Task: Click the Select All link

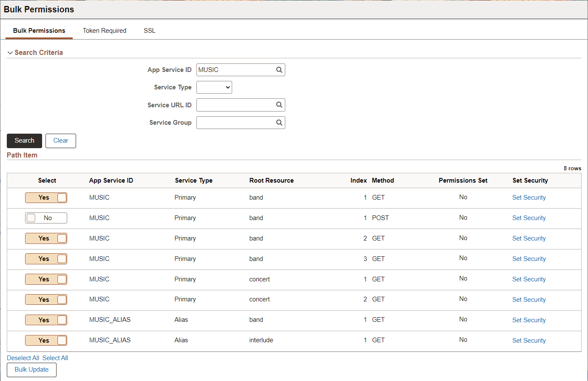Action: (x=55, y=358)
